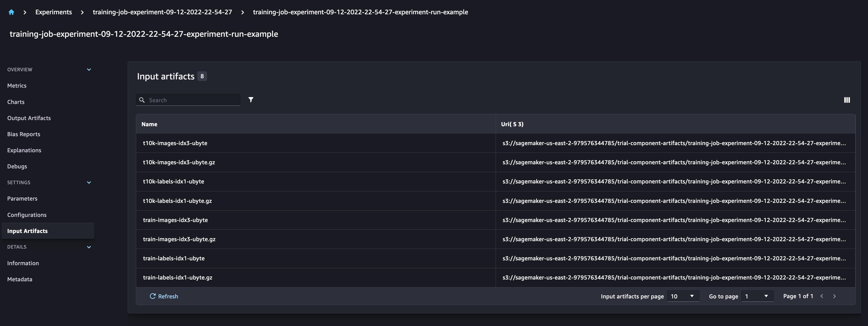Image resolution: width=868 pixels, height=326 pixels.
Task: Click the Refresh circular arrow icon
Action: [x=153, y=296]
